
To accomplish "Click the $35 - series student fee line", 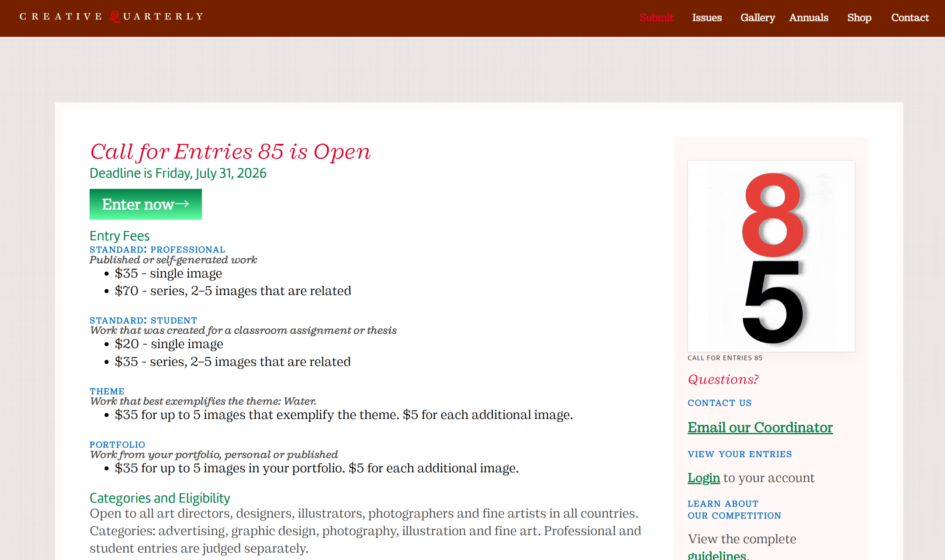I will (233, 361).
